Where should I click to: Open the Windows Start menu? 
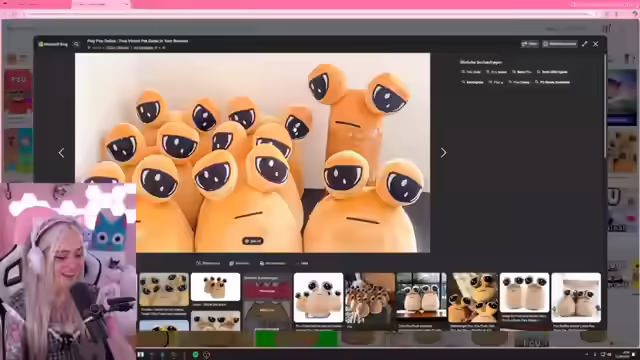click(140, 355)
